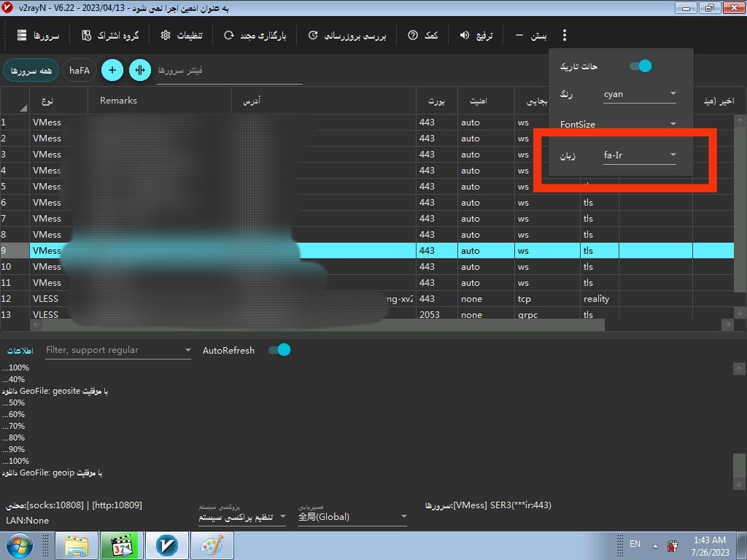Open the Global routing dropdown
The image size is (747, 560).
coord(352,517)
